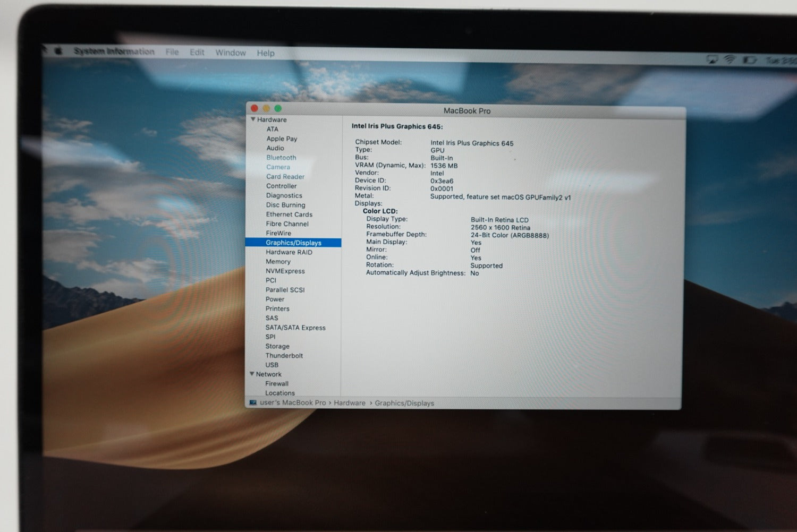Open the Edit menu
Viewport: 797px width, 532px height.
click(197, 52)
